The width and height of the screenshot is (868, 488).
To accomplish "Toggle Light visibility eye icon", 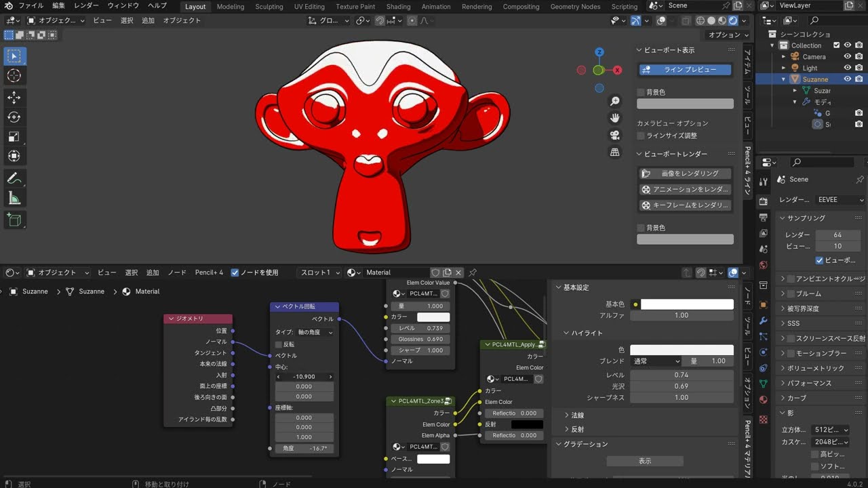I will click(x=847, y=68).
